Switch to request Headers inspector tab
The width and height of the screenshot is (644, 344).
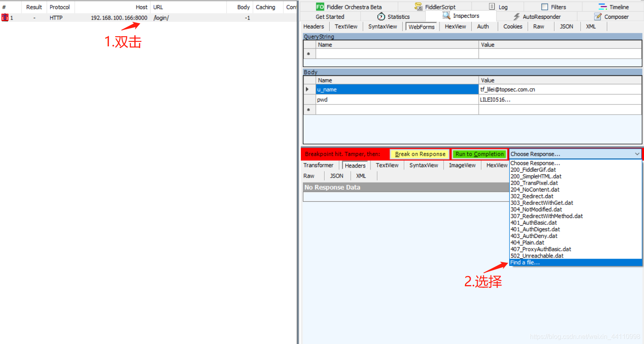pos(313,26)
